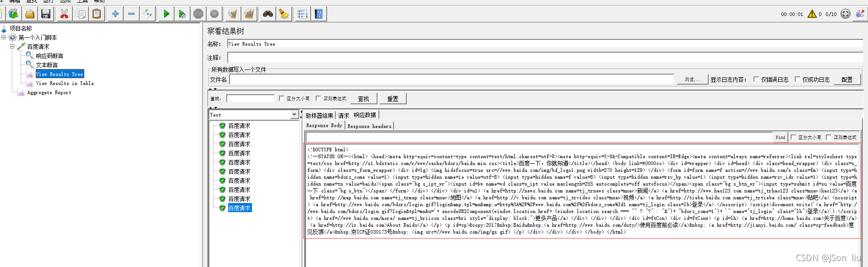Click the Find button above response body

point(781,137)
